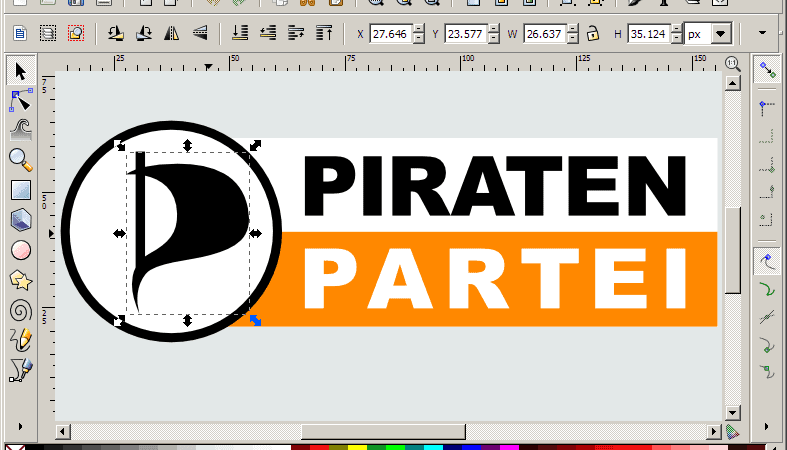This screenshot has height=450, width=787.
Task: Select the Node editing tool
Action: pyautogui.click(x=21, y=100)
